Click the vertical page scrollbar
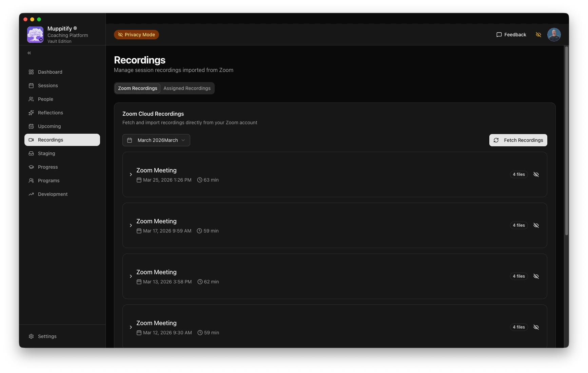Screen dimensions: 588x373 566,141
